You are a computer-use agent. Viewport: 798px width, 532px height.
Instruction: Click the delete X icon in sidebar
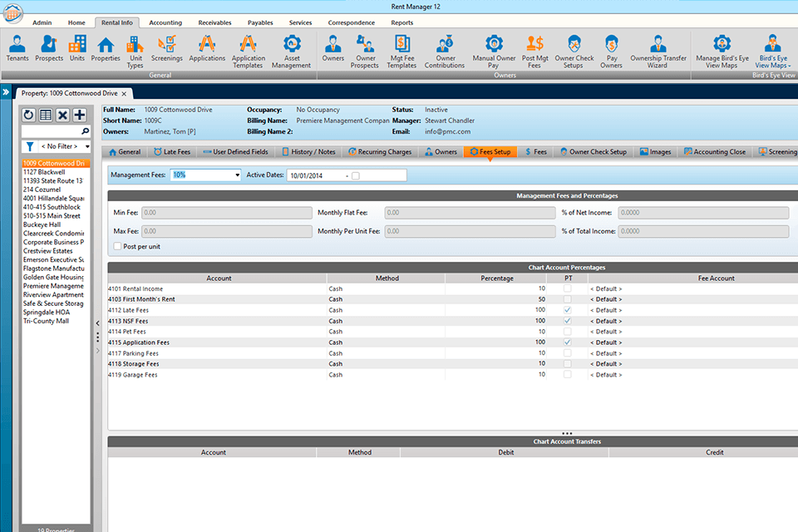62,115
